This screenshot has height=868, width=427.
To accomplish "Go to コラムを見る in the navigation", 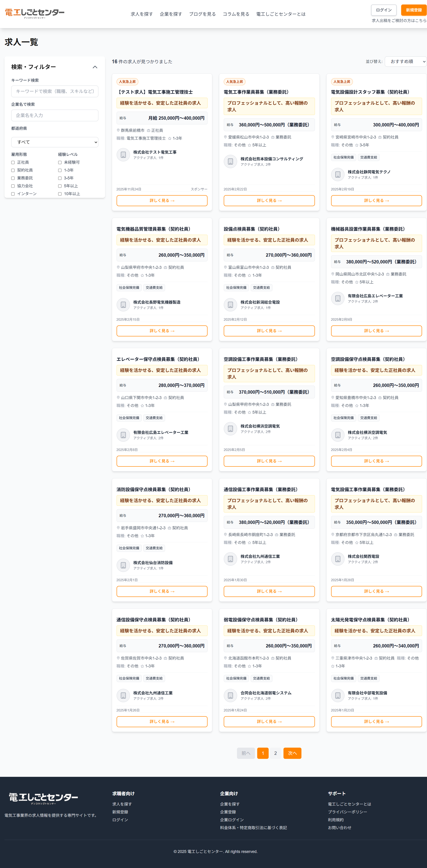I will pyautogui.click(x=236, y=14).
